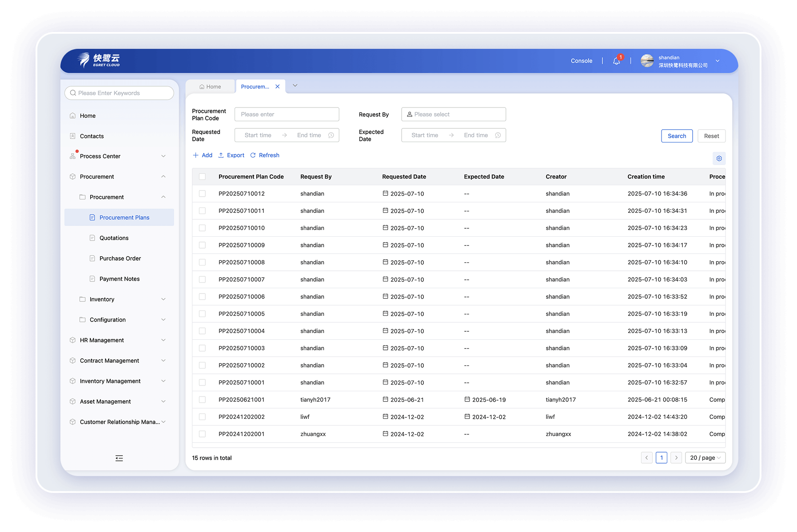Open the Console link in the header
This screenshot has height=532, width=797.
point(581,60)
